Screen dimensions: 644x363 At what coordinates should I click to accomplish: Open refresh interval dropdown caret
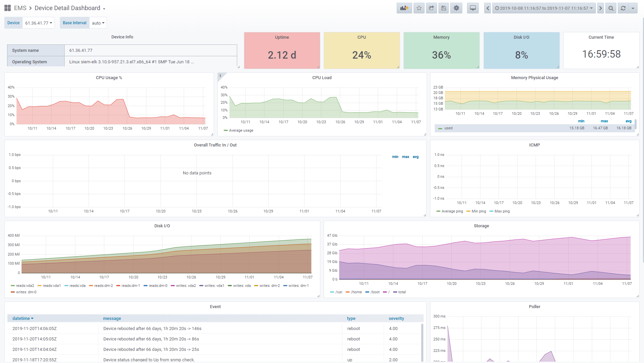click(x=633, y=8)
